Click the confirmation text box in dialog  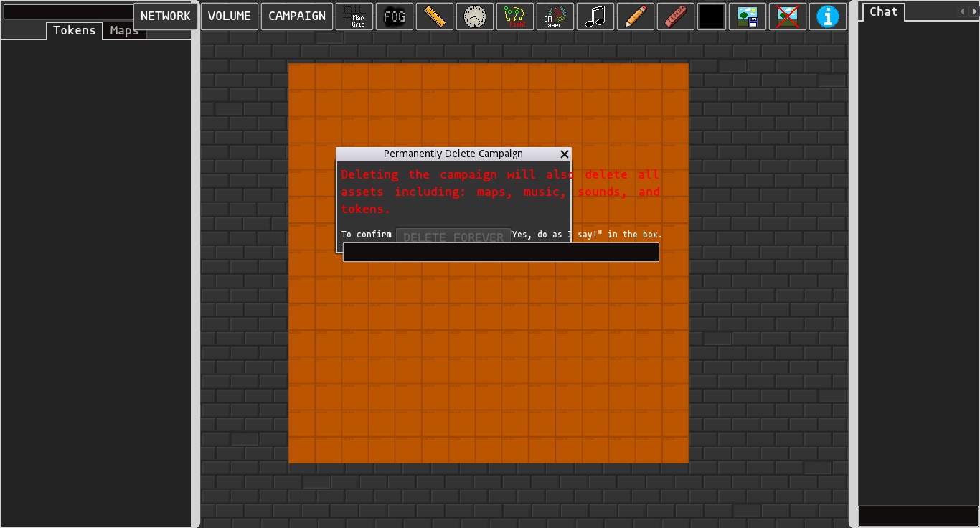click(501, 252)
